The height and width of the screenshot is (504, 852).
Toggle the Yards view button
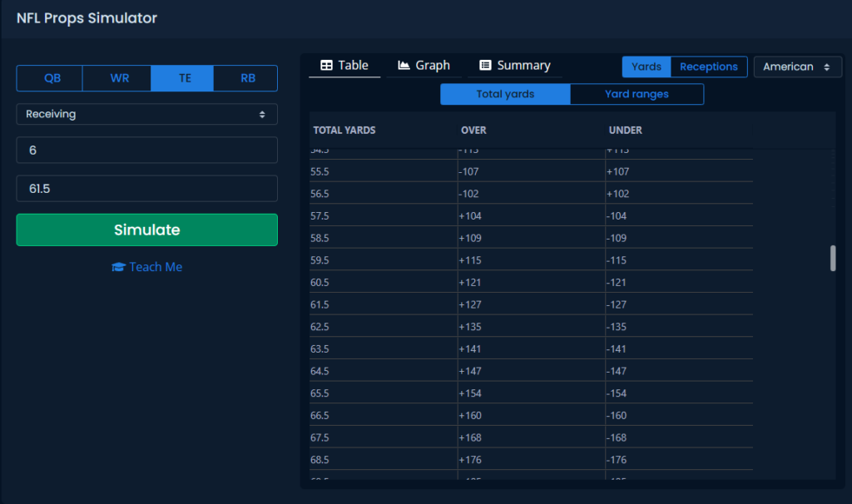click(x=646, y=67)
